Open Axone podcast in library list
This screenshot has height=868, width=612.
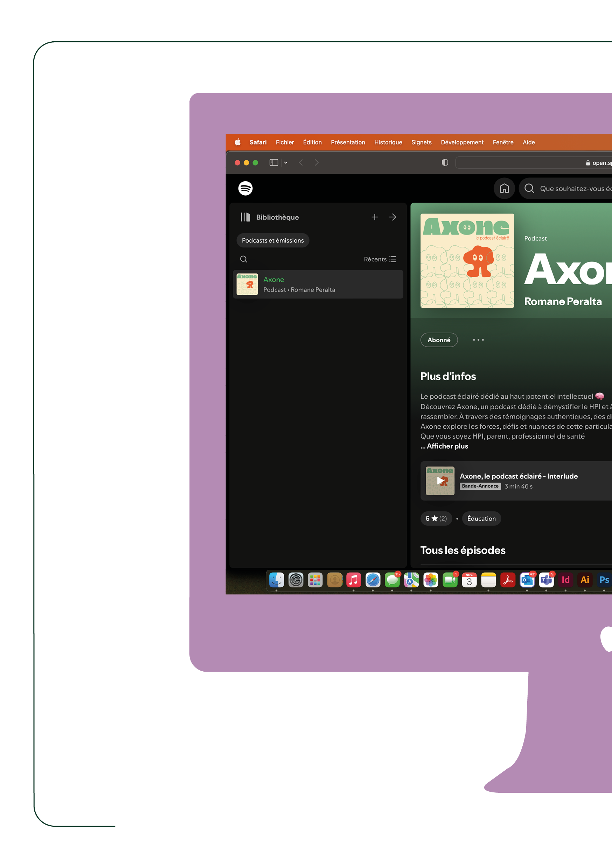pyautogui.click(x=318, y=284)
